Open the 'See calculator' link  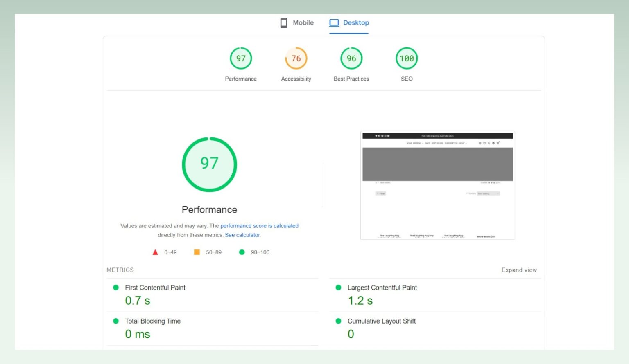click(242, 235)
